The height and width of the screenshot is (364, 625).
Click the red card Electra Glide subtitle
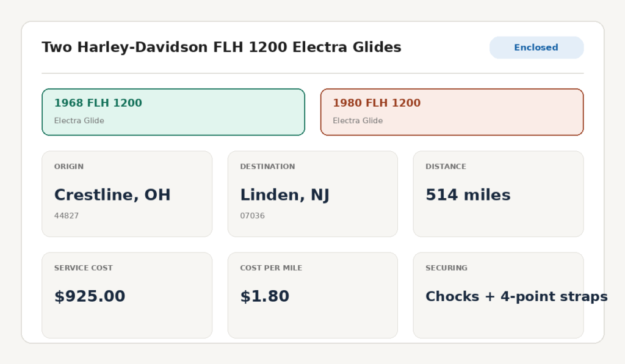point(358,121)
